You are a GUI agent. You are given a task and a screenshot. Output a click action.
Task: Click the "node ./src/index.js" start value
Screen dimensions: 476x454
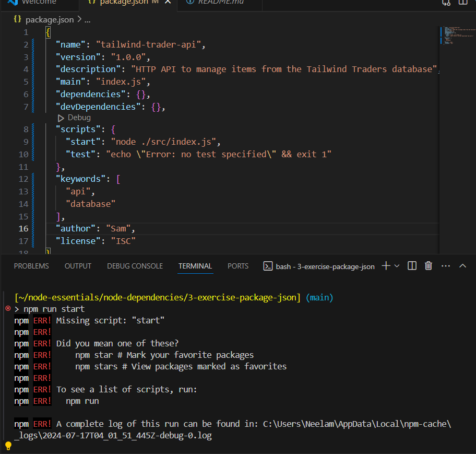pyautogui.click(x=163, y=142)
